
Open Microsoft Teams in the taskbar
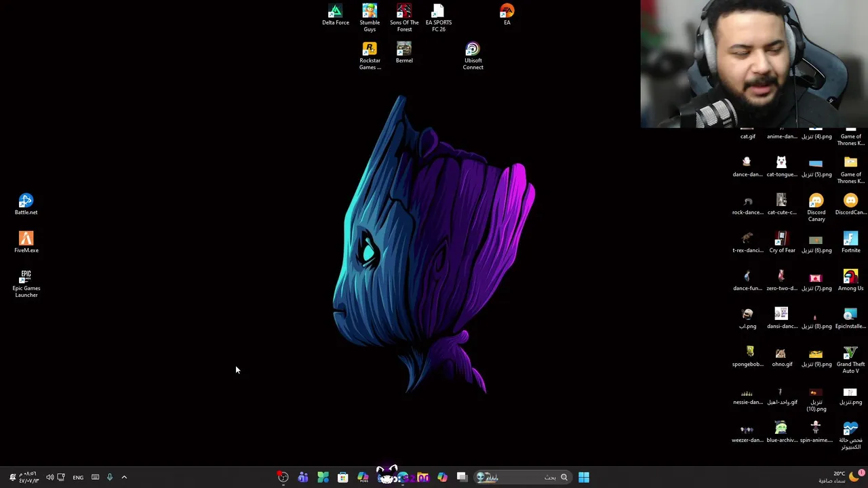(302, 477)
